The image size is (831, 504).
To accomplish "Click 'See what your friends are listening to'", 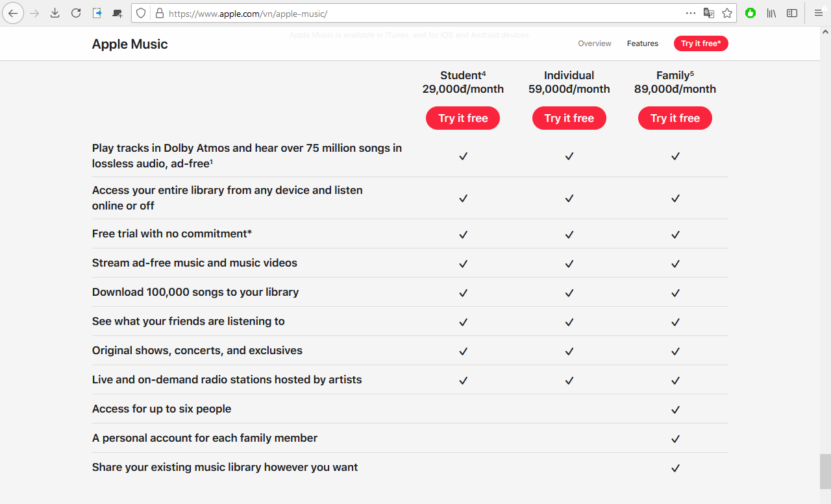I will coord(188,321).
